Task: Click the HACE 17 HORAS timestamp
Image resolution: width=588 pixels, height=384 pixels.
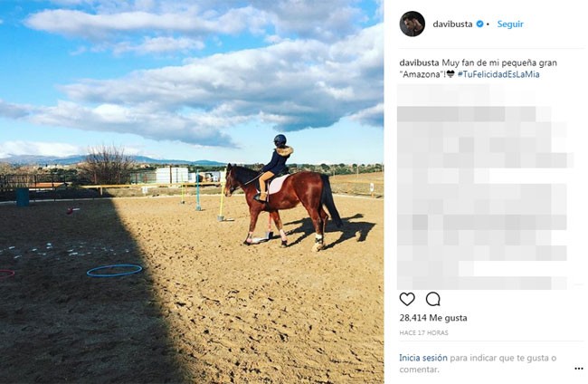Action: [423, 333]
